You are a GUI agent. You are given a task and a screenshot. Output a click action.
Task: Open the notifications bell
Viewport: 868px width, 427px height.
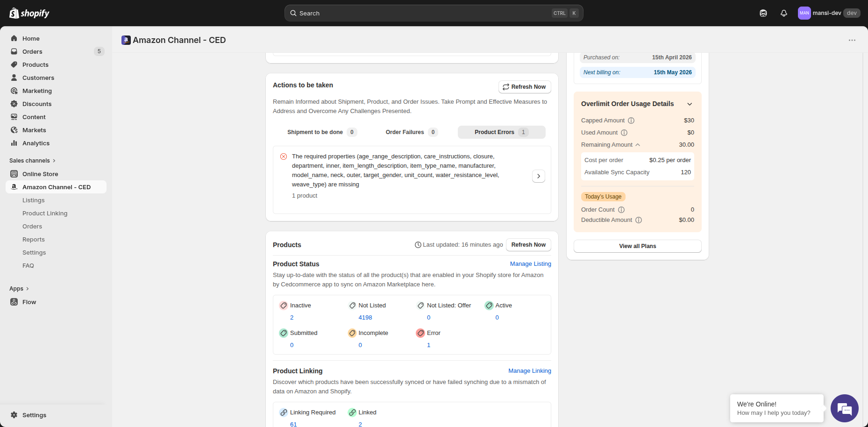coord(784,13)
